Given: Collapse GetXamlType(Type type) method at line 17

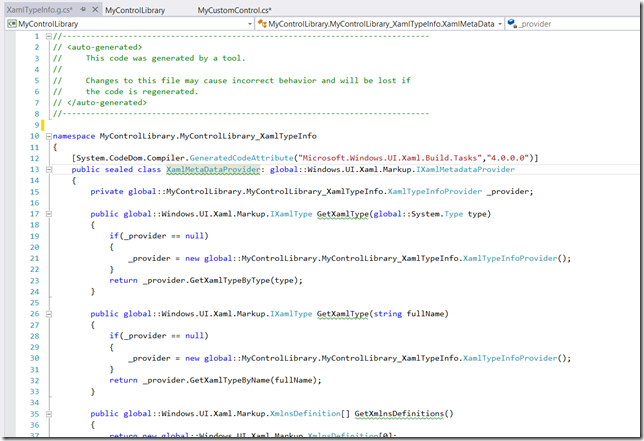Looking at the screenshot, I should coord(48,214).
